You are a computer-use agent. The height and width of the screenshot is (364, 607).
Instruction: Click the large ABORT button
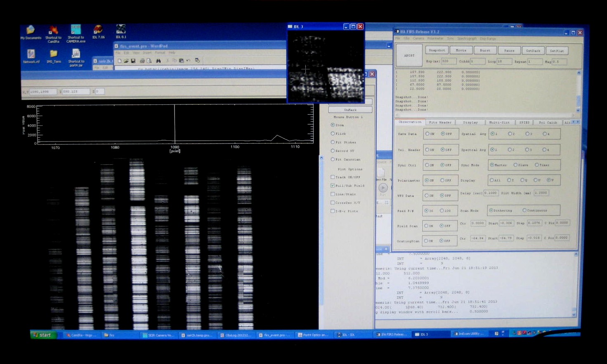click(409, 55)
